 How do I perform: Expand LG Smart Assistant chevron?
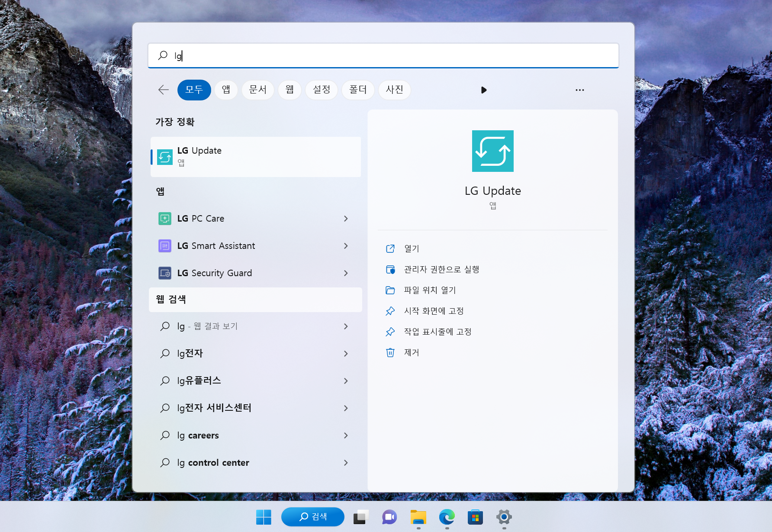(x=346, y=246)
